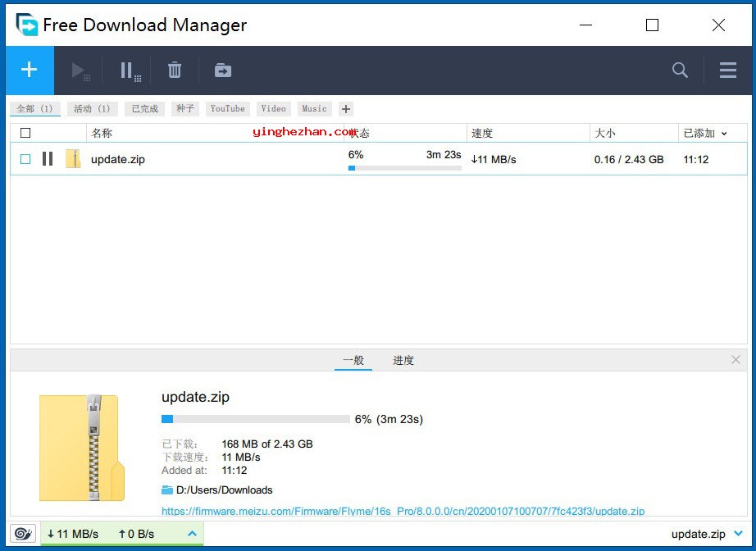Image resolution: width=756 pixels, height=551 pixels.
Task: Switch to the 进度 tab
Action: [403, 361]
